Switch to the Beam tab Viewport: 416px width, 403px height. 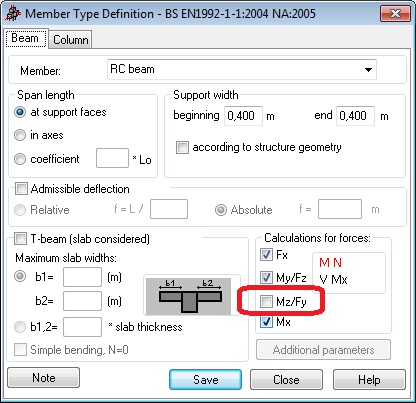pyautogui.click(x=25, y=38)
